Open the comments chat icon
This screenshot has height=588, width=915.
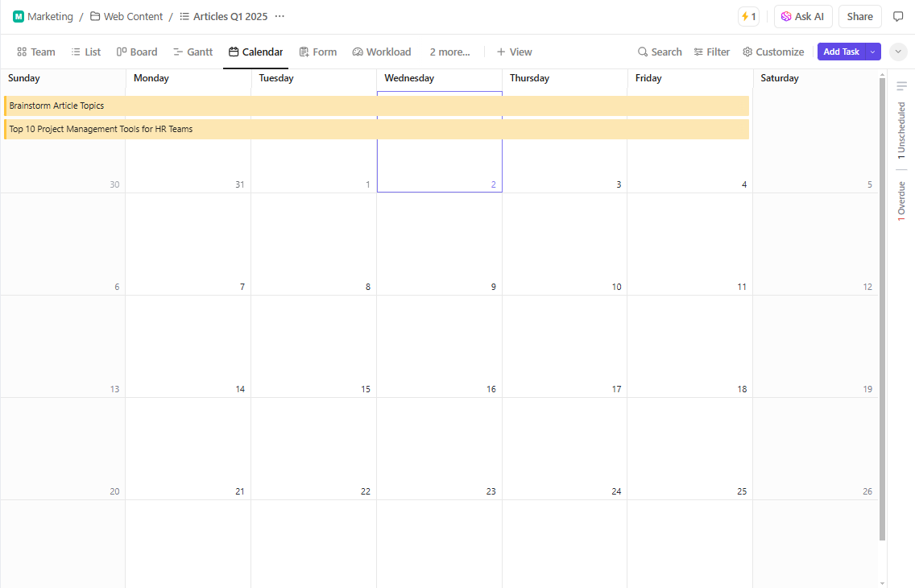pyautogui.click(x=898, y=16)
